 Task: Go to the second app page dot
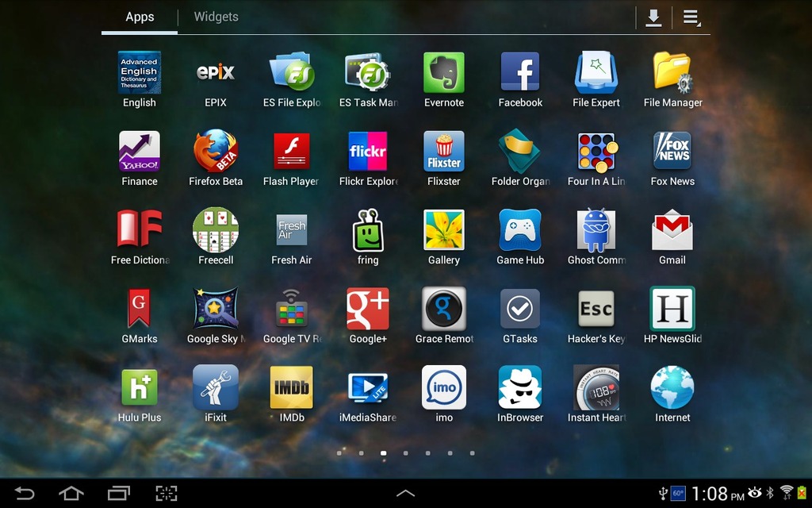(361, 453)
